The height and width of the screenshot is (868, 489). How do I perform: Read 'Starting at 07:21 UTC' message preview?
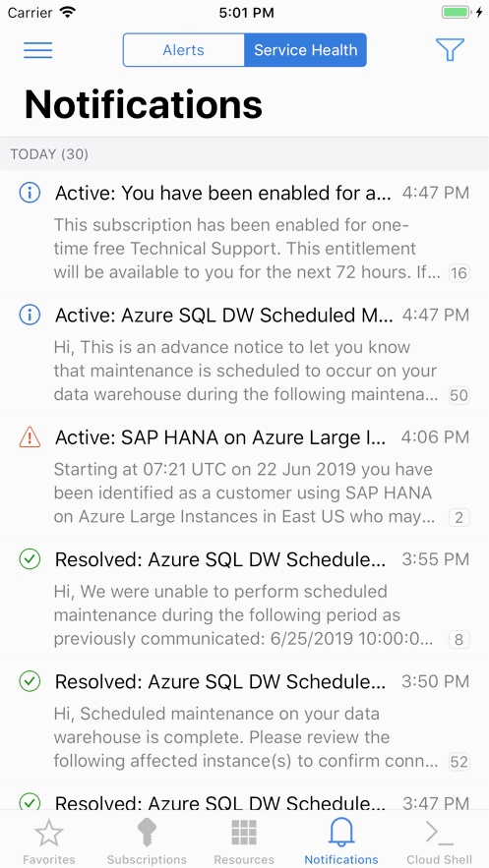click(x=245, y=493)
